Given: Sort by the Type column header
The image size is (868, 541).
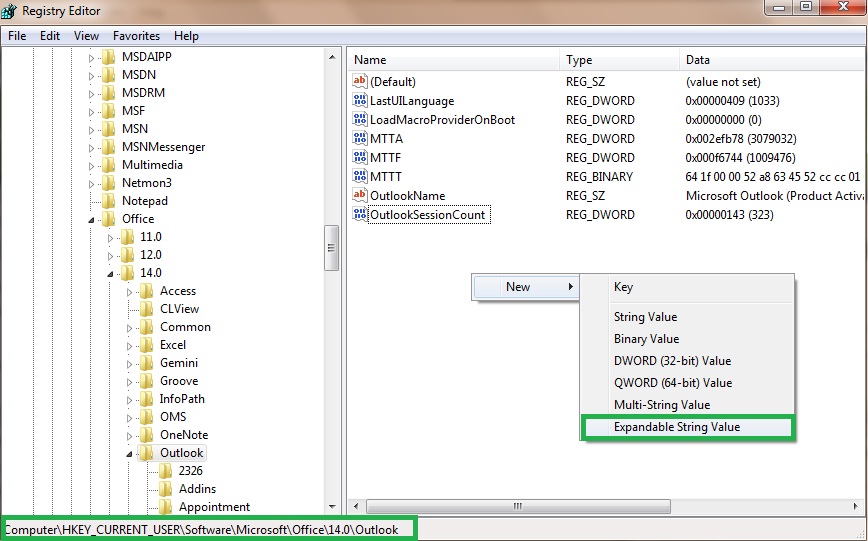Looking at the screenshot, I should pyautogui.click(x=619, y=60).
